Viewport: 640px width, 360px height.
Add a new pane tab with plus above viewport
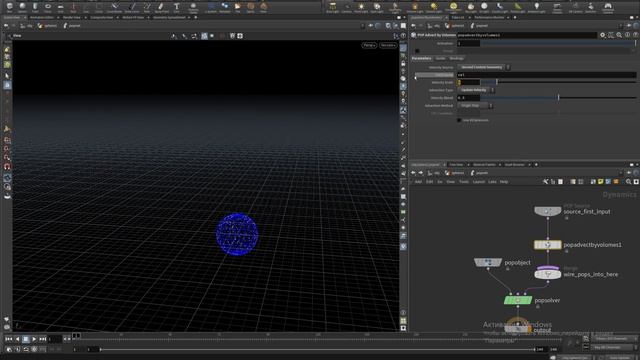click(x=196, y=18)
